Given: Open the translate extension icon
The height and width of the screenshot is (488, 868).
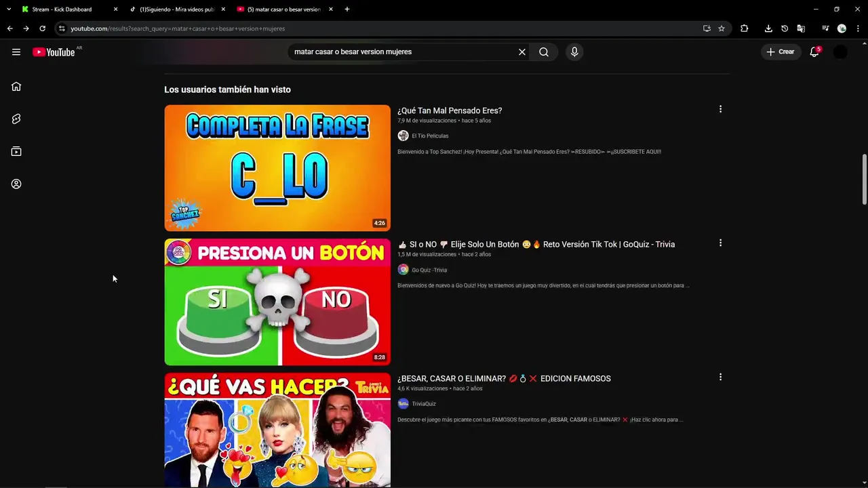Looking at the screenshot, I should coord(801,28).
